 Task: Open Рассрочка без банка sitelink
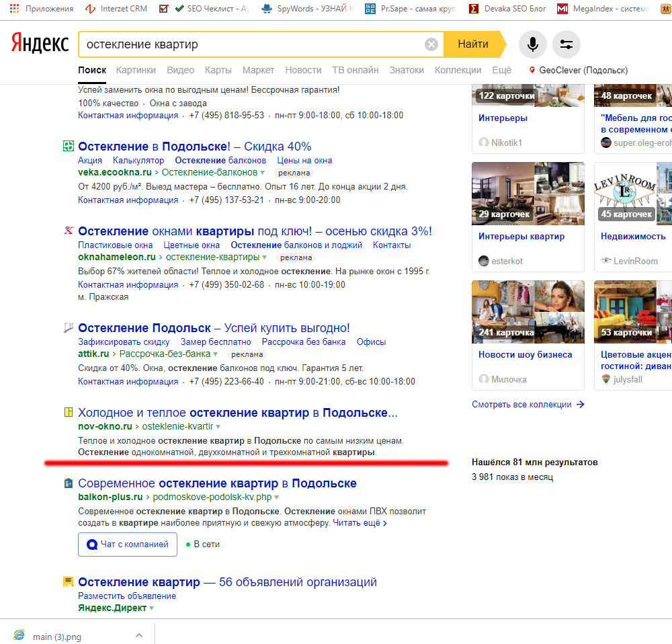[x=304, y=342]
